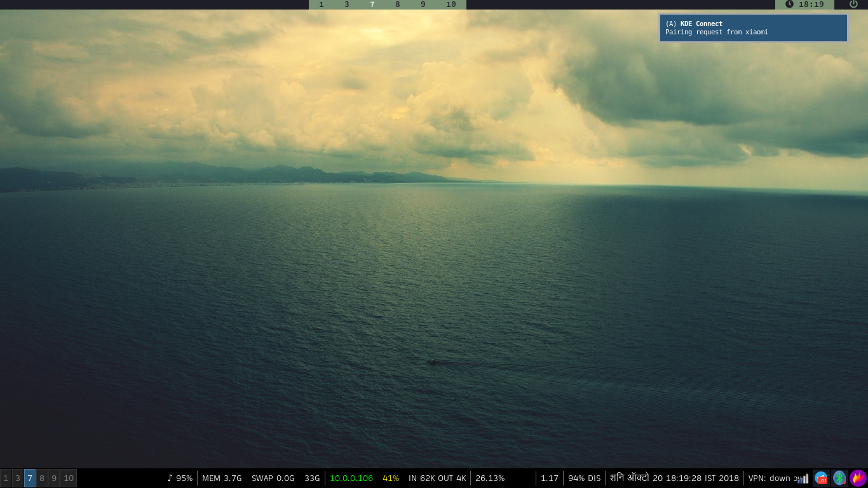Select workspace 1 in top bar

pyautogui.click(x=321, y=4)
